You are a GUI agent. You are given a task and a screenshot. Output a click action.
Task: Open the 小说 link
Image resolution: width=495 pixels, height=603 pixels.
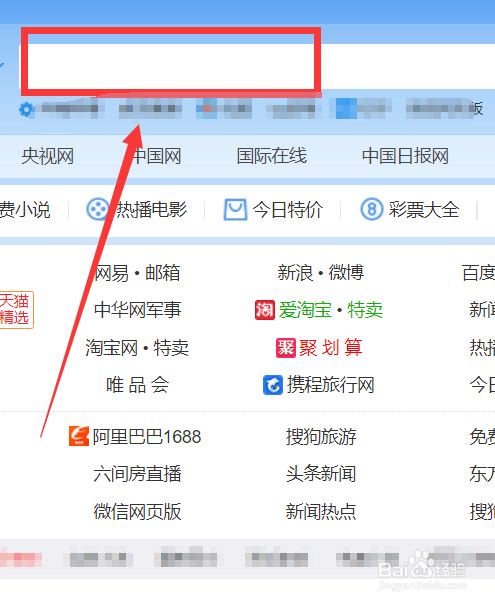tap(25, 210)
